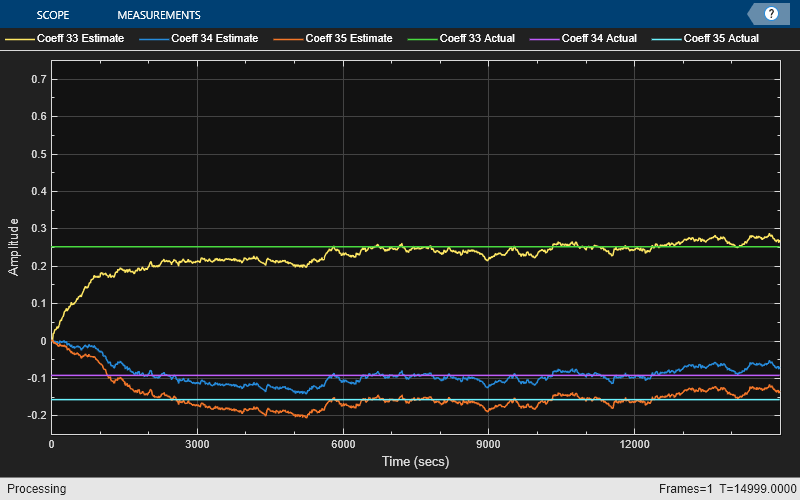Click the 3000 tick on time axis
The width and height of the screenshot is (800, 500).
click(x=197, y=443)
